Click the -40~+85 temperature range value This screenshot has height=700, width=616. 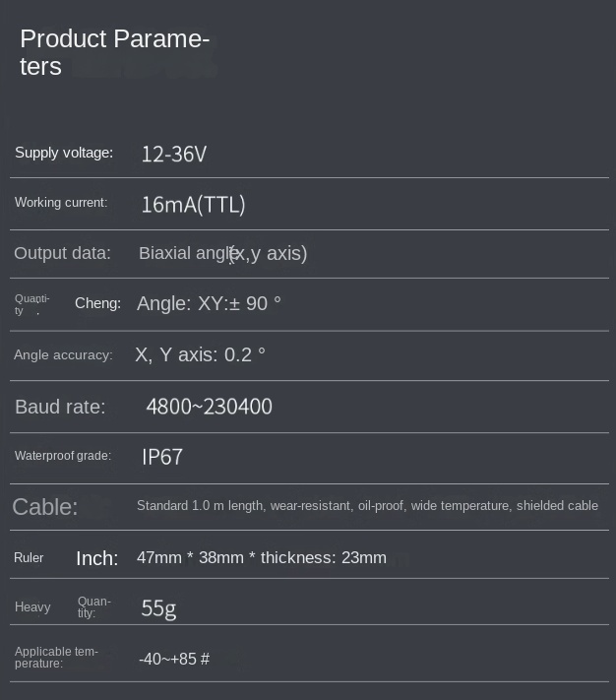(x=173, y=659)
